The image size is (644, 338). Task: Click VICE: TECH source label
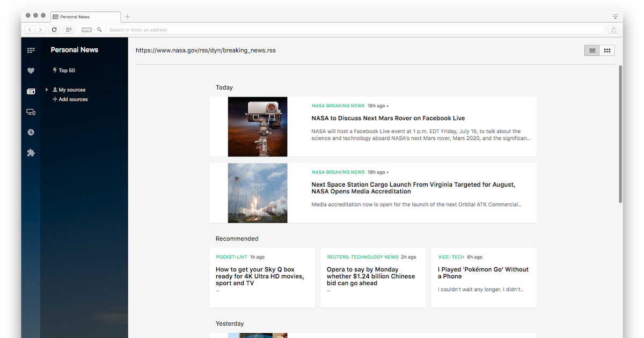(x=451, y=257)
